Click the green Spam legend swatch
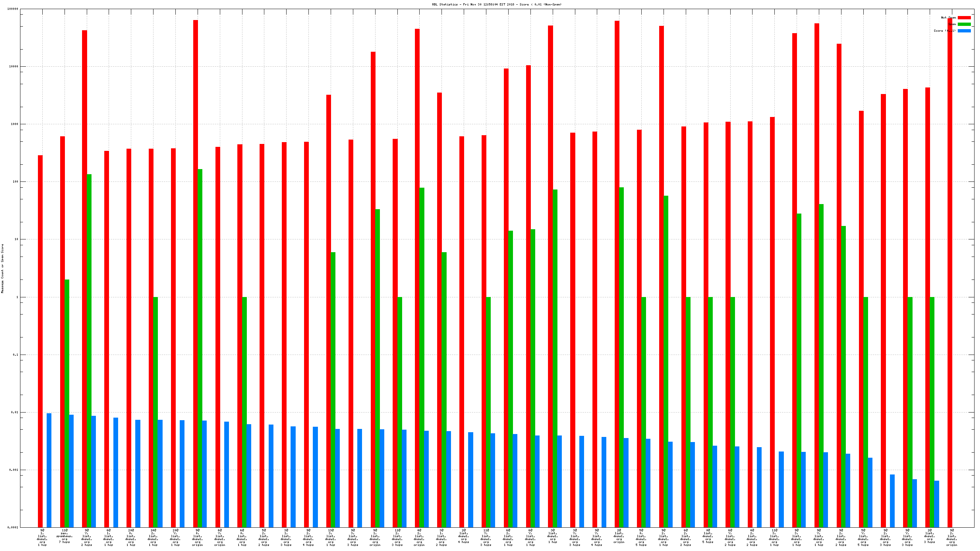 point(964,24)
